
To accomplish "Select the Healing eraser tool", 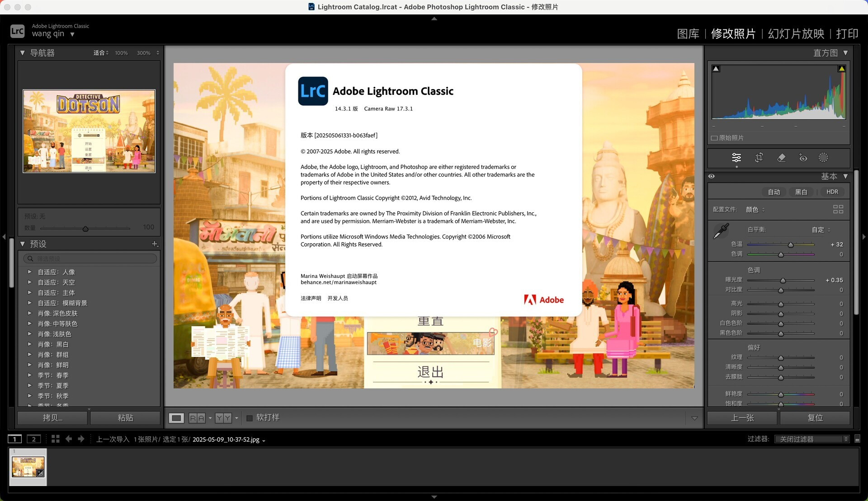I will pyautogui.click(x=781, y=158).
